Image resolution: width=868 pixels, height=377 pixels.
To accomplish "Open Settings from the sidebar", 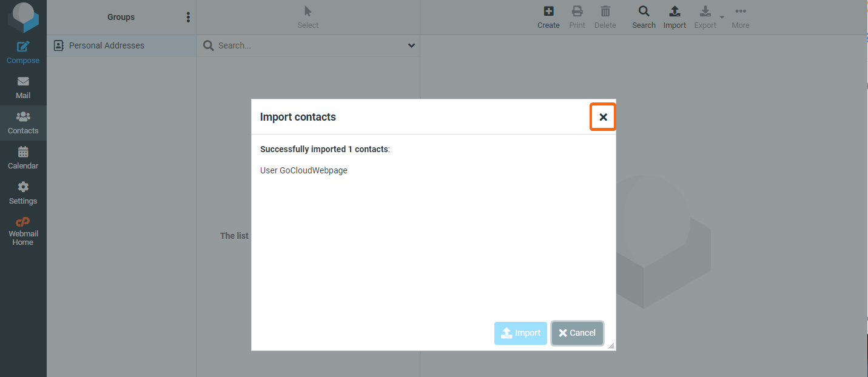I will 23,193.
